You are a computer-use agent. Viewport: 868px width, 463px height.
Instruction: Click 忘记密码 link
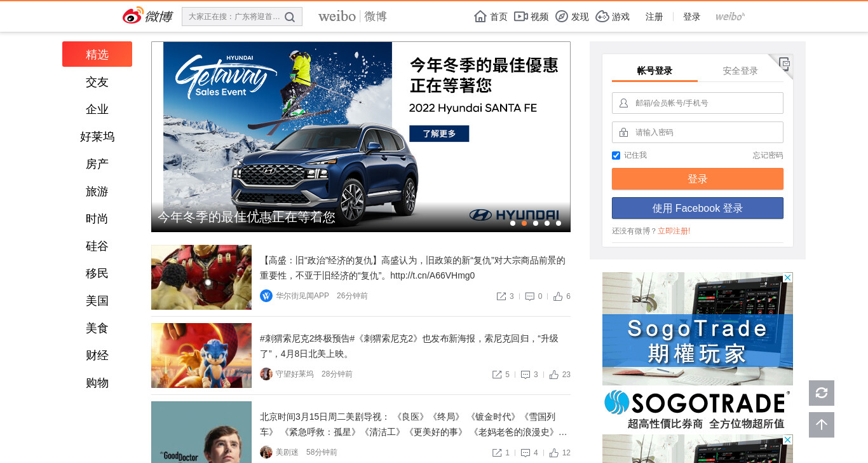tap(768, 155)
